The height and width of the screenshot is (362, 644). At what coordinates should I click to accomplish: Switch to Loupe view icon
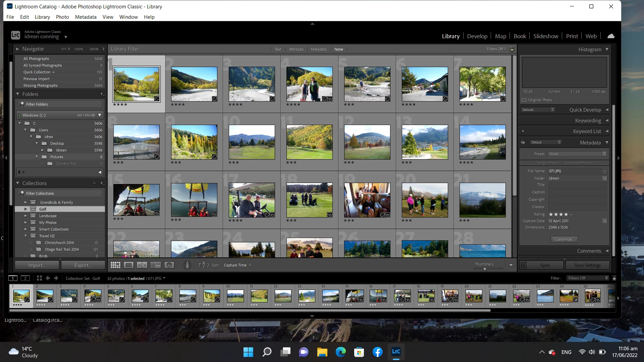[x=128, y=265]
